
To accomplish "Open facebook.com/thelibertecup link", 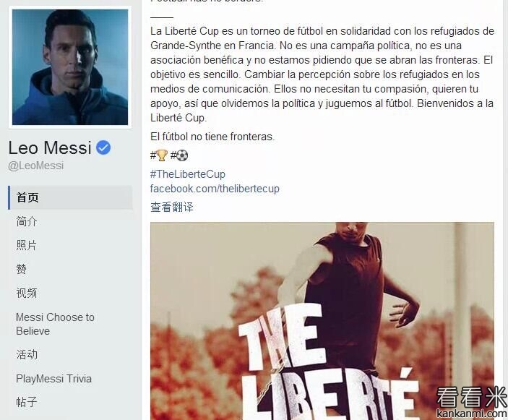I will (215, 189).
